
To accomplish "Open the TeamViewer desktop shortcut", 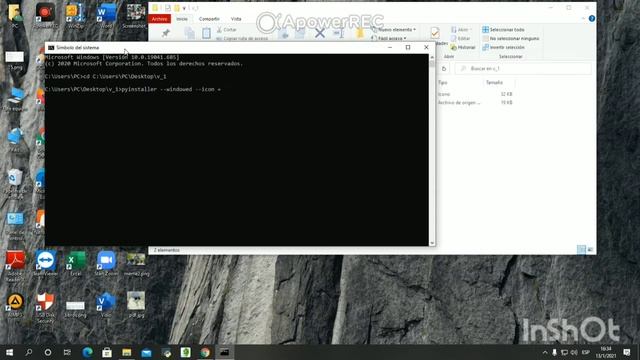I will click(x=45, y=264).
